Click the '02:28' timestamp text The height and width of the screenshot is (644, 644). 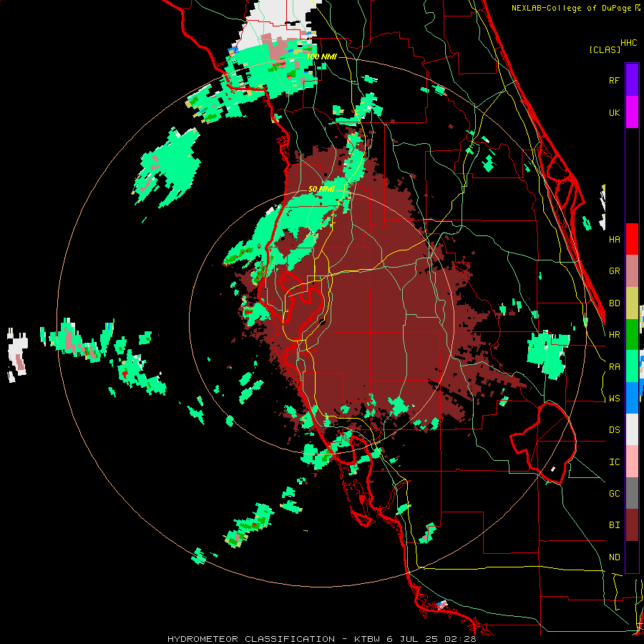(460, 639)
